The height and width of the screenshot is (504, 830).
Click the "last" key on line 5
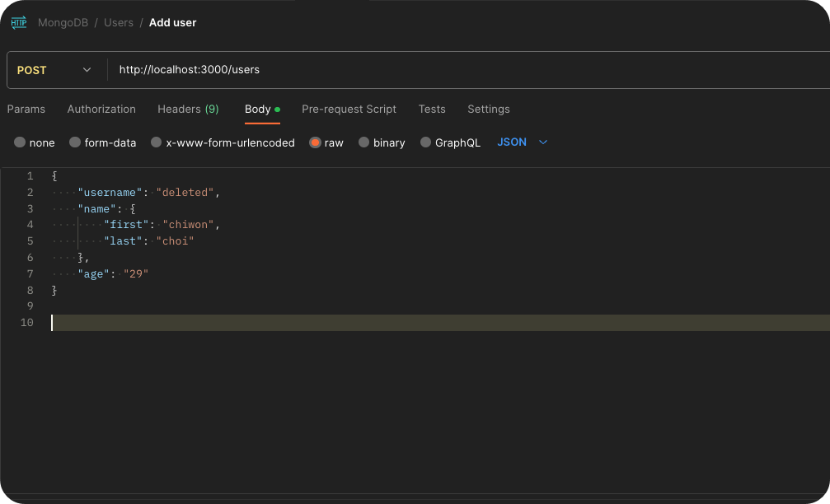pos(123,241)
